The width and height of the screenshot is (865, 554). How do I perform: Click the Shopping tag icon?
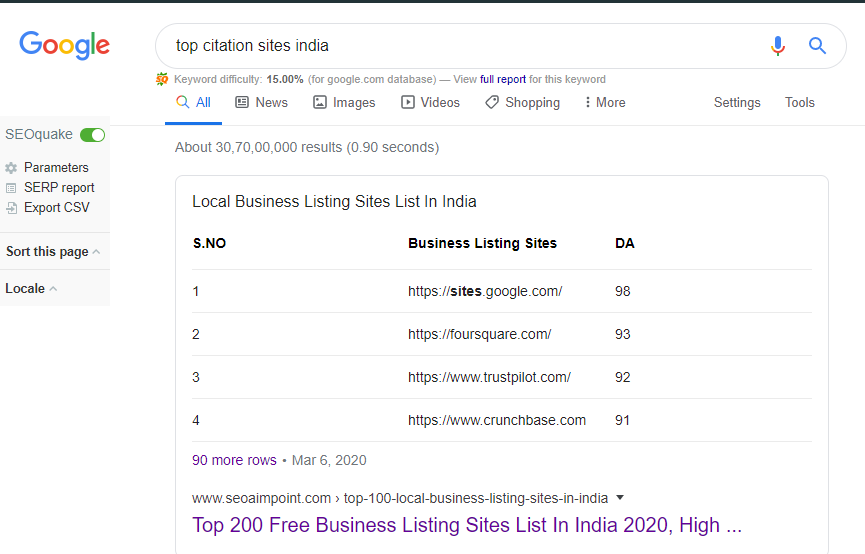(x=492, y=102)
